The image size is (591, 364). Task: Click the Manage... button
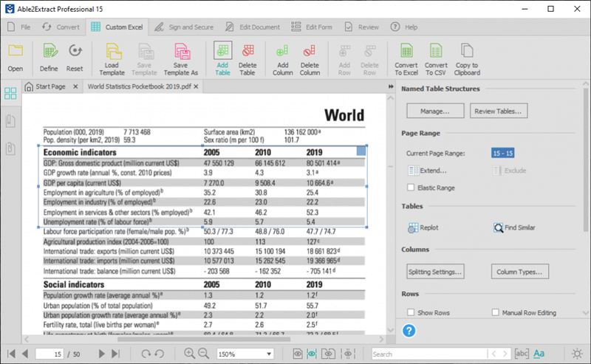coord(435,111)
